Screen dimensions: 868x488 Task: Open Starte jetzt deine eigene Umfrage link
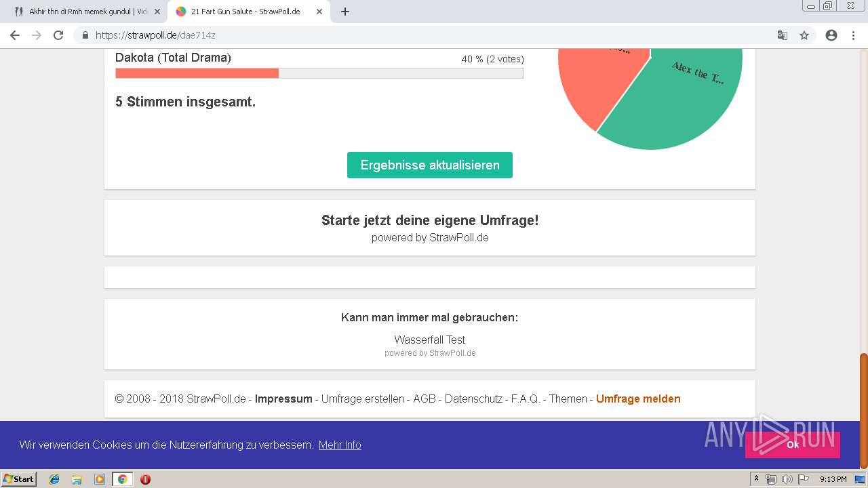[430, 220]
